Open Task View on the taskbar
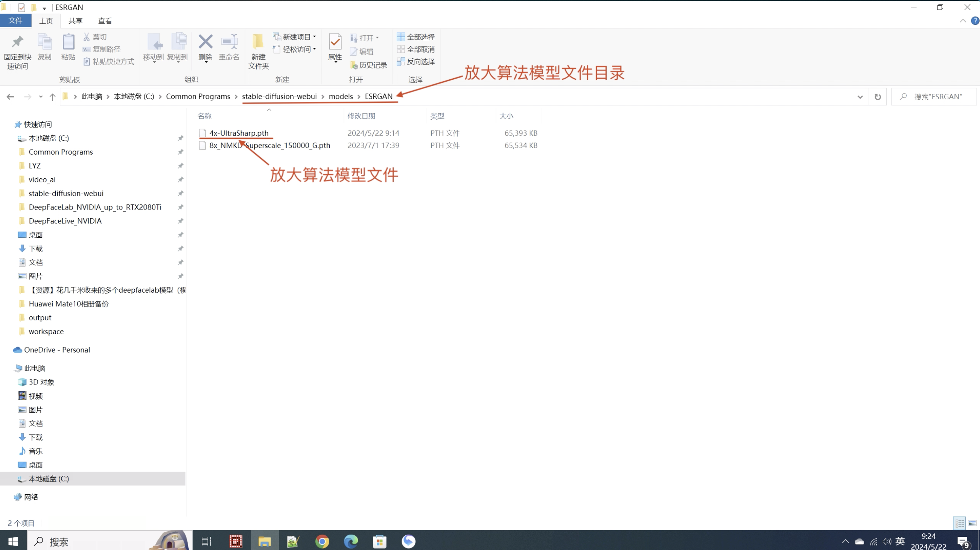Screen dimensions: 980x550 [x=206, y=541]
